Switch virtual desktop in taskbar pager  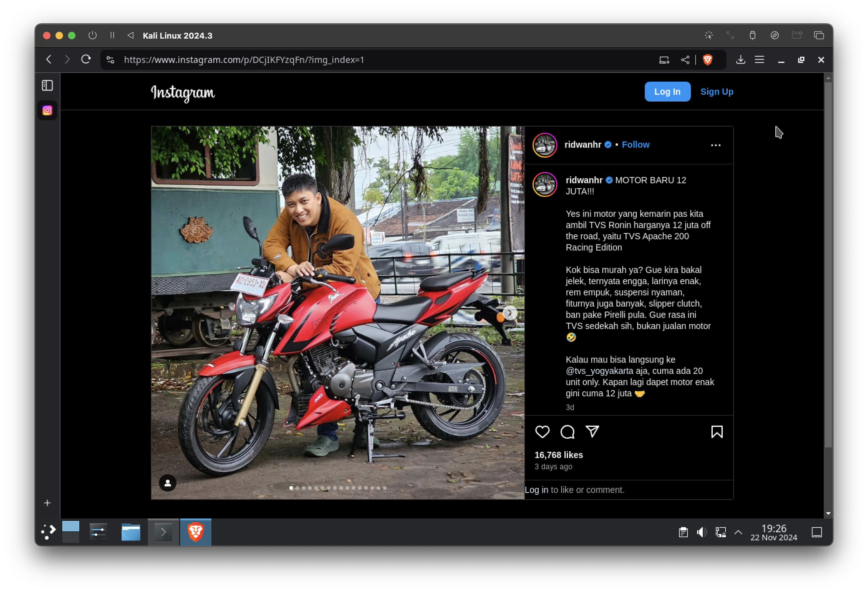coord(70,532)
